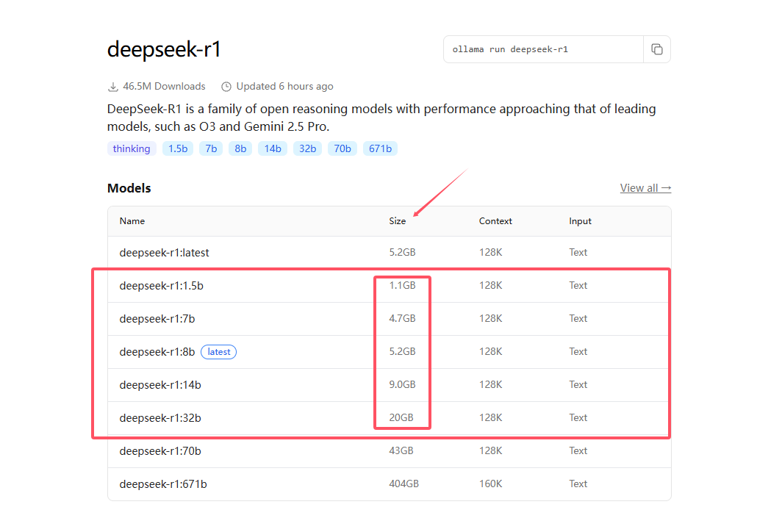
Task: Open the deepseek-r1:8b model
Action: pos(157,352)
